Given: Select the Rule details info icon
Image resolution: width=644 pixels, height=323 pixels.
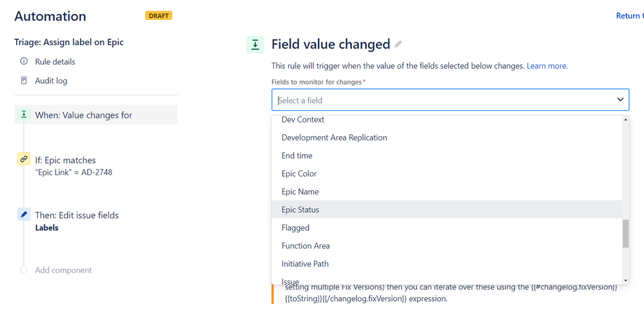Looking at the screenshot, I should point(24,61).
